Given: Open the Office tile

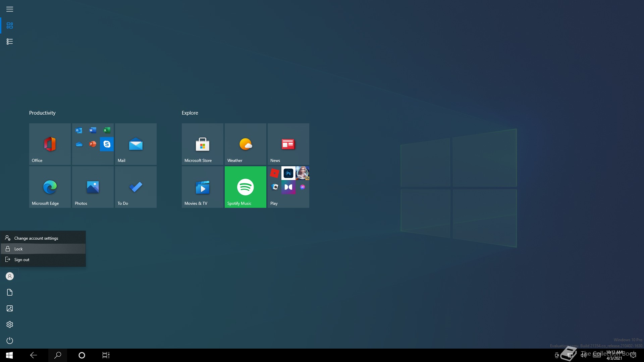Looking at the screenshot, I should 50,144.
